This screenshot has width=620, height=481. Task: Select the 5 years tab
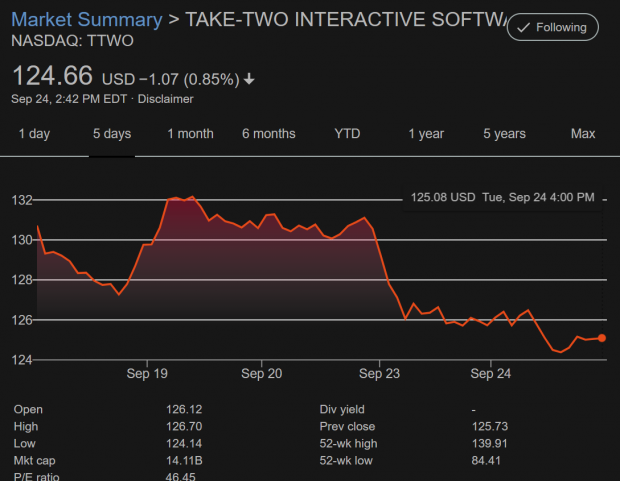point(504,134)
